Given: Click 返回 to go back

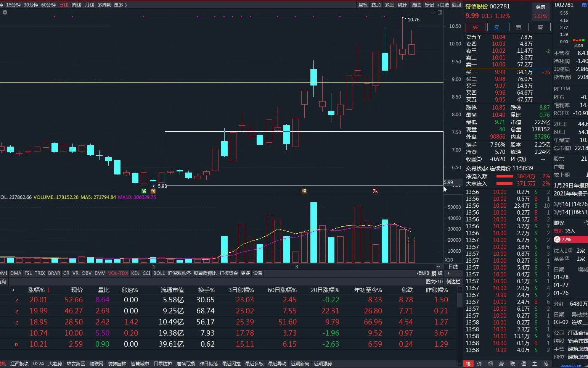Looking at the screenshot, I should coord(456,5).
